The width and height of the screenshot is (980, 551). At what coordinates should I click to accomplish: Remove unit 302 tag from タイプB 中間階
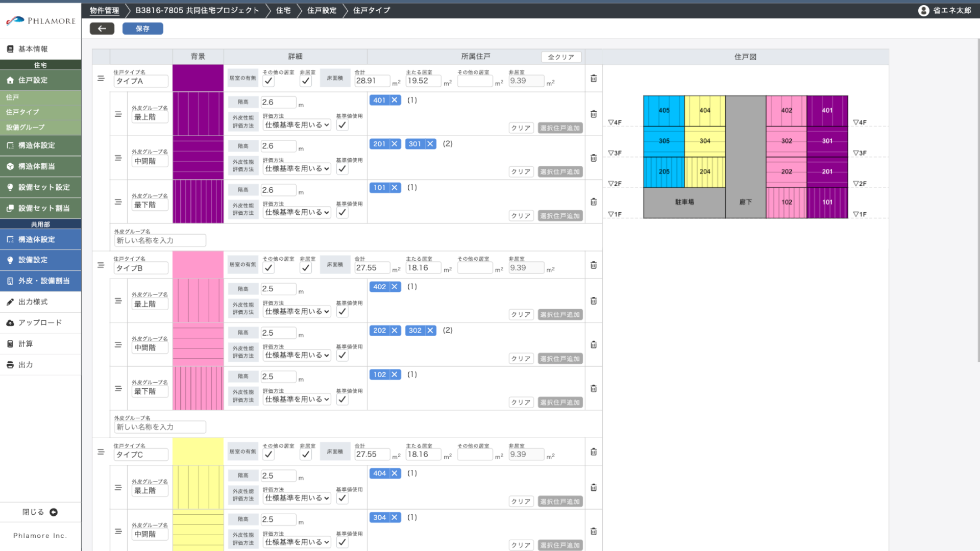point(430,331)
